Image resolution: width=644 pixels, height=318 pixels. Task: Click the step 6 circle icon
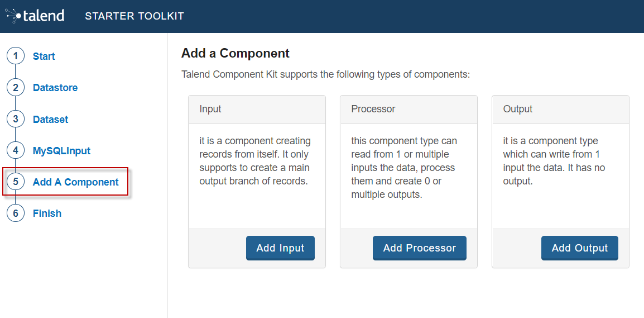pyautogui.click(x=16, y=213)
